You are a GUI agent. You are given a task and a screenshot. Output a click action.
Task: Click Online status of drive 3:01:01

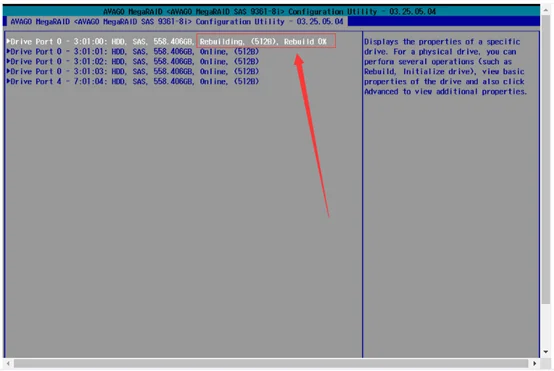tap(214, 52)
